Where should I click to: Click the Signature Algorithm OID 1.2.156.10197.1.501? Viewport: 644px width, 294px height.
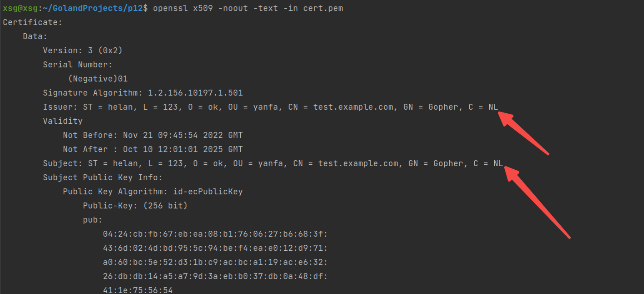pos(195,93)
